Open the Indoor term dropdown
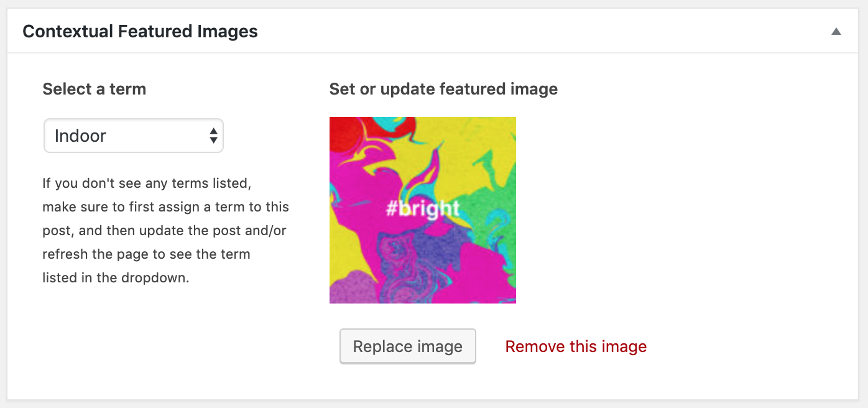Viewport: 868px width, 408px height. pyautogui.click(x=133, y=136)
